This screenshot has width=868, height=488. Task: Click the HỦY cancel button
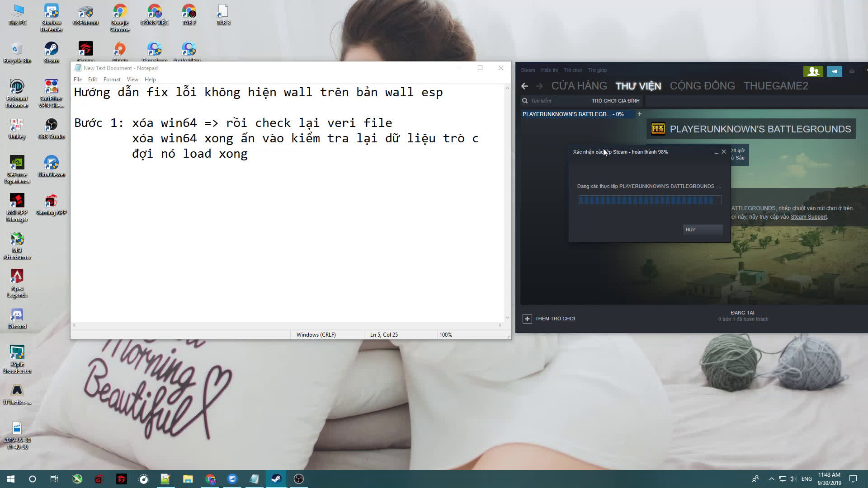[x=702, y=230]
